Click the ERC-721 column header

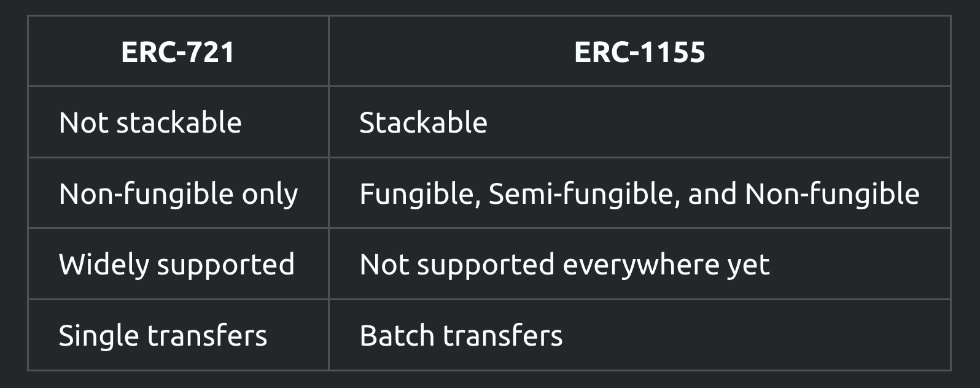point(178,52)
